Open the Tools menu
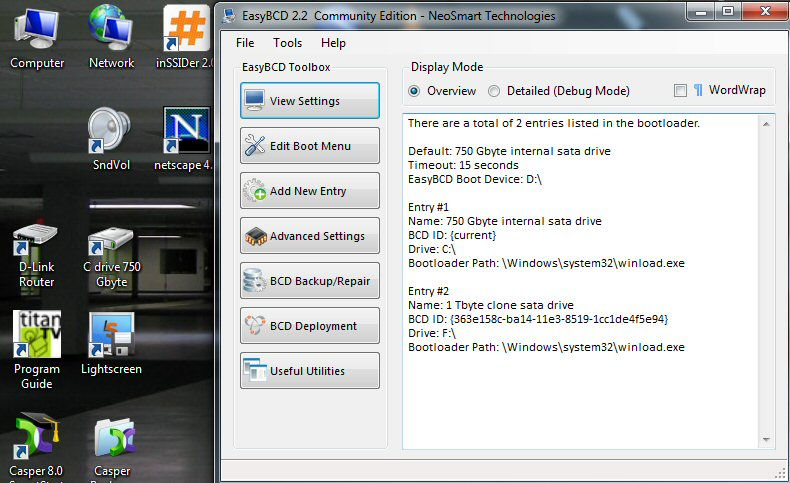The image size is (790, 483). click(x=287, y=43)
